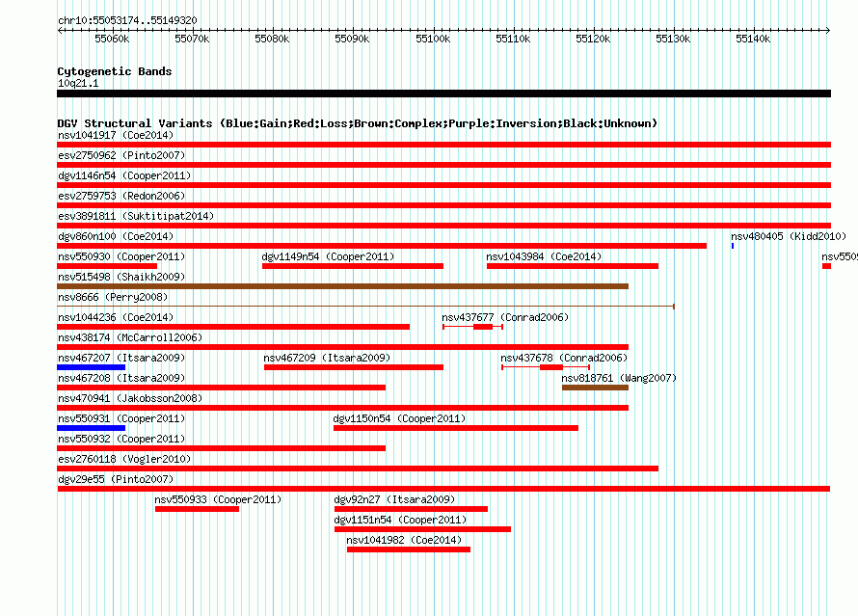This screenshot has width=858, height=616.
Task: Click the red glyph under nsv437677
Action: pyautogui.click(x=472, y=327)
